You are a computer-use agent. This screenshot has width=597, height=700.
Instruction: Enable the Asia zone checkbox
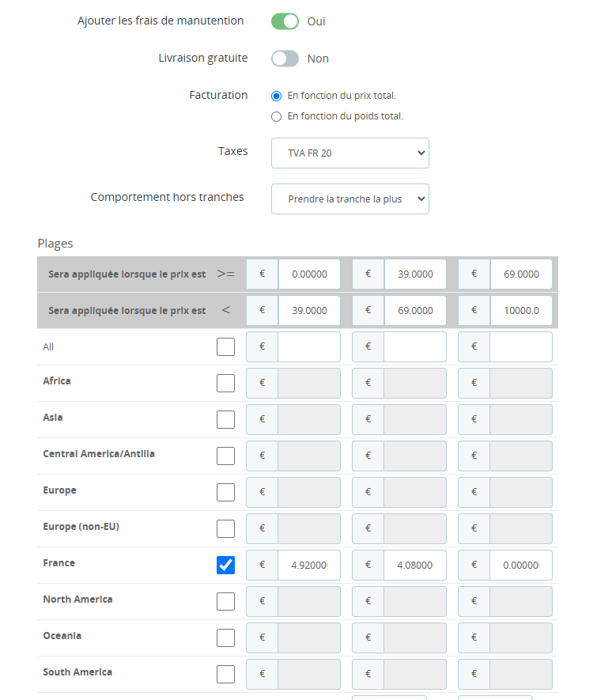[x=225, y=419]
